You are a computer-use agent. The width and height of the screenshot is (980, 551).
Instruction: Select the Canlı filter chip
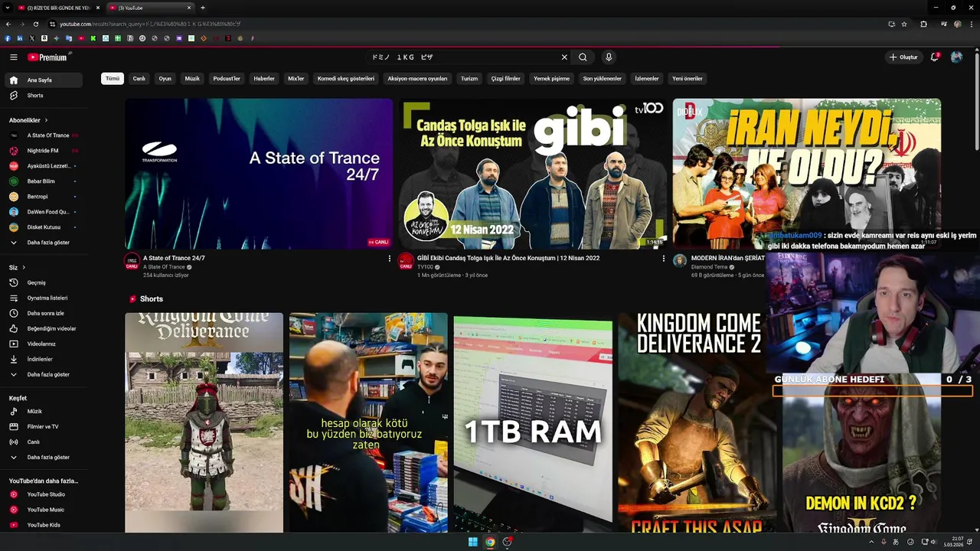[x=139, y=78]
